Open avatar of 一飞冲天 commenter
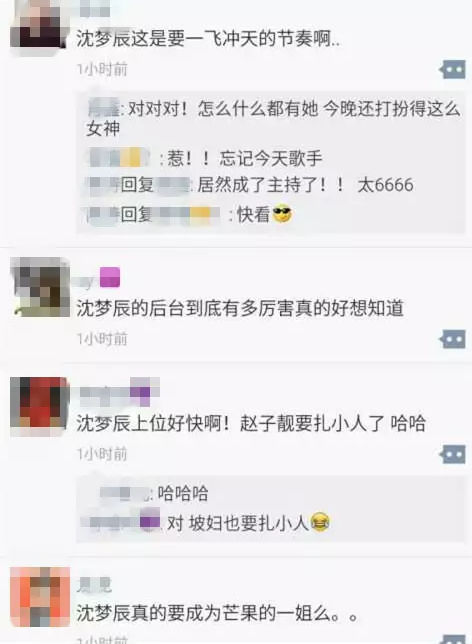 coord(38,25)
